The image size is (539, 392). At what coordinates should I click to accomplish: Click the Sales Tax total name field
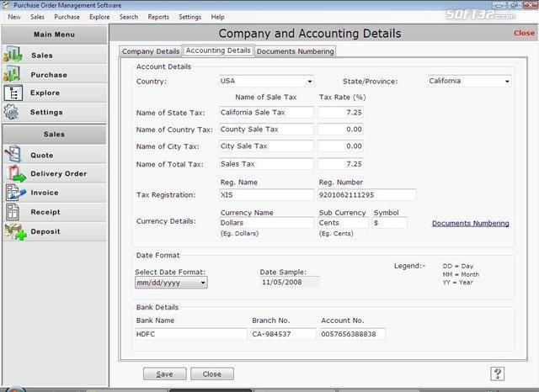(266, 164)
